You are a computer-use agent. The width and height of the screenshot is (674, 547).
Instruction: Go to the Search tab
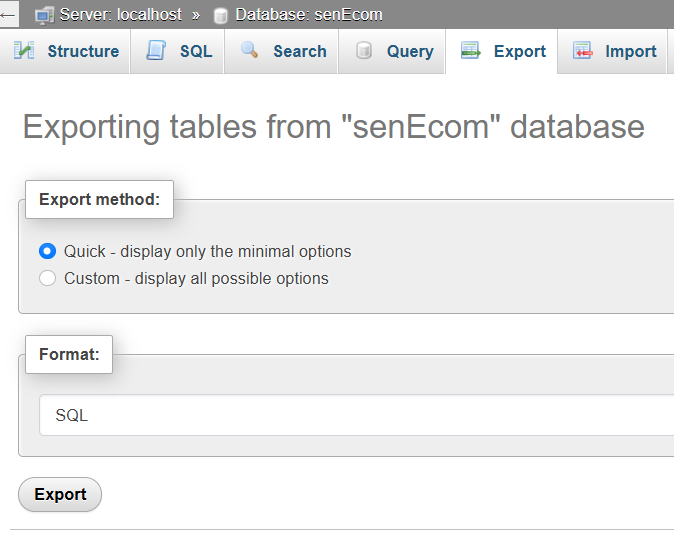[x=299, y=51]
